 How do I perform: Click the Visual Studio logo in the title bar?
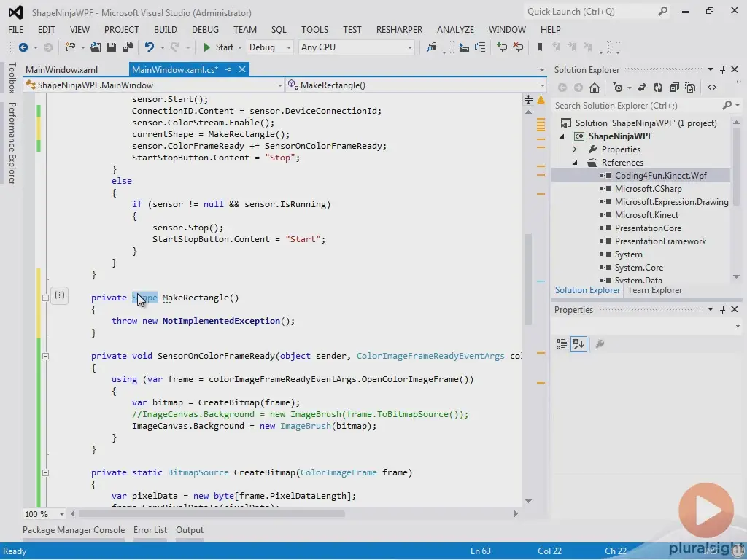point(16,12)
